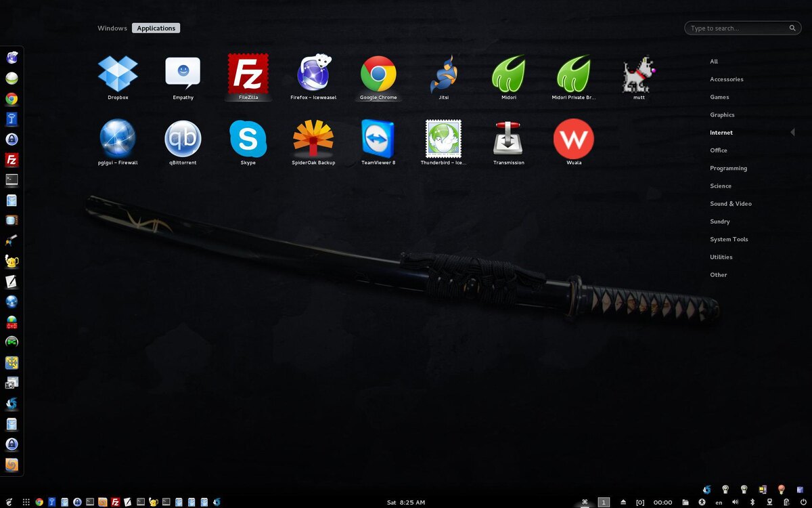Image resolution: width=812 pixels, height=508 pixels.
Task: Click the search magnifier icon
Action: pyautogui.click(x=792, y=28)
